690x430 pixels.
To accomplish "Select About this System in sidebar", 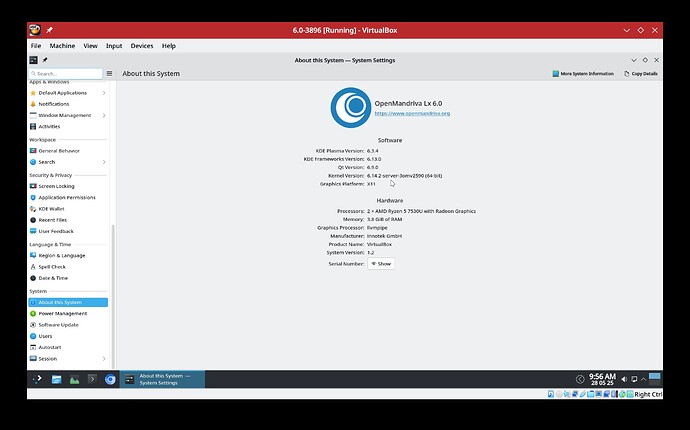I will pyautogui.click(x=68, y=302).
